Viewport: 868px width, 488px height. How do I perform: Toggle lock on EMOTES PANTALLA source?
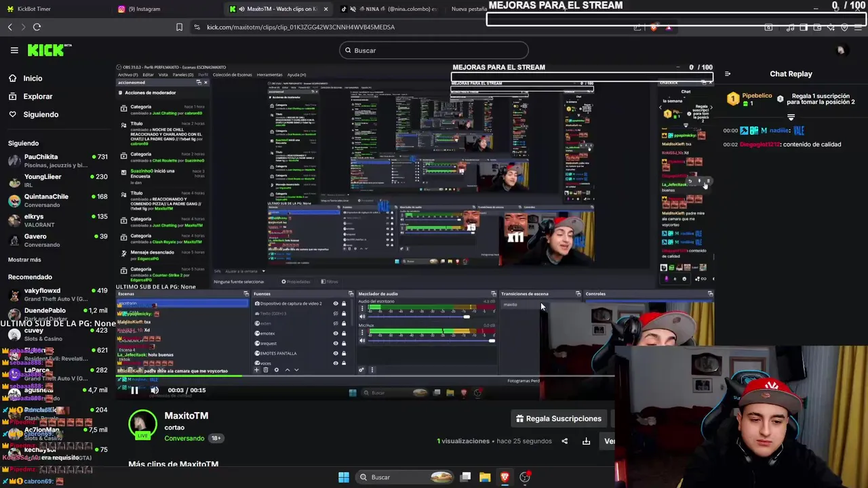[344, 353]
